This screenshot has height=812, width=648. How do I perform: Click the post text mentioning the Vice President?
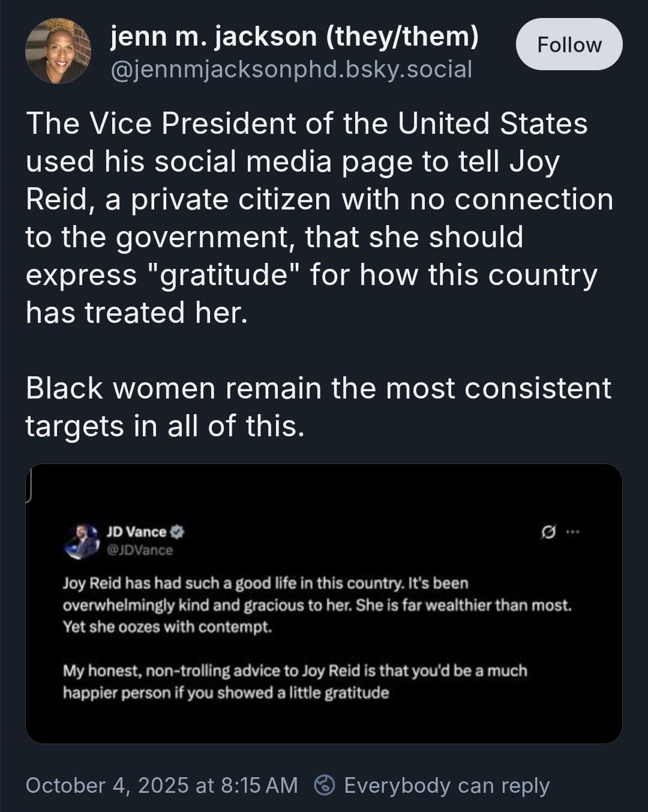click(306, 123)
